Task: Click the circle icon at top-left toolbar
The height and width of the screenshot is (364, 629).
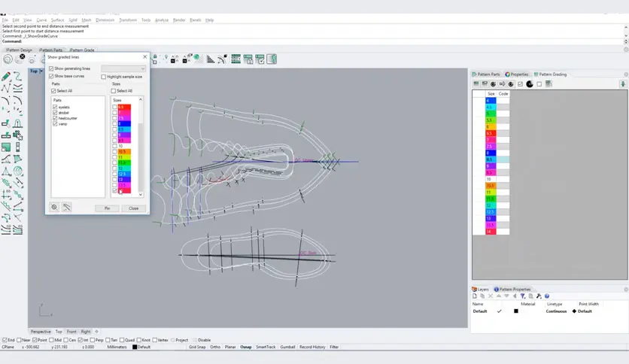Action: [8, 59]
